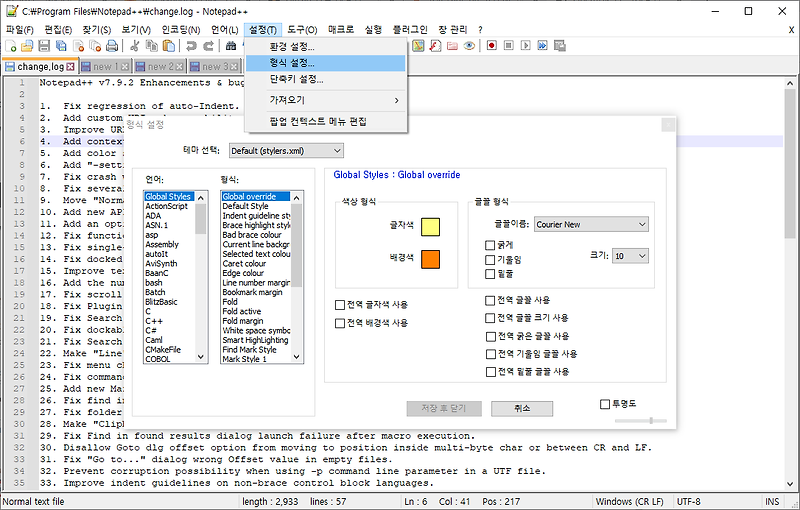This screenshot has width=800, height=510.
Task: Click the Find binoculars icon
Action: pyautogui.click(x=231, y=46)
